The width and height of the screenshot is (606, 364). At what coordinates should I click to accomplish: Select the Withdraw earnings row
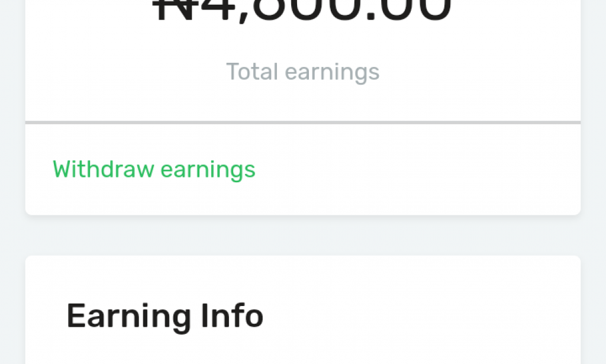tap(303, 169)
